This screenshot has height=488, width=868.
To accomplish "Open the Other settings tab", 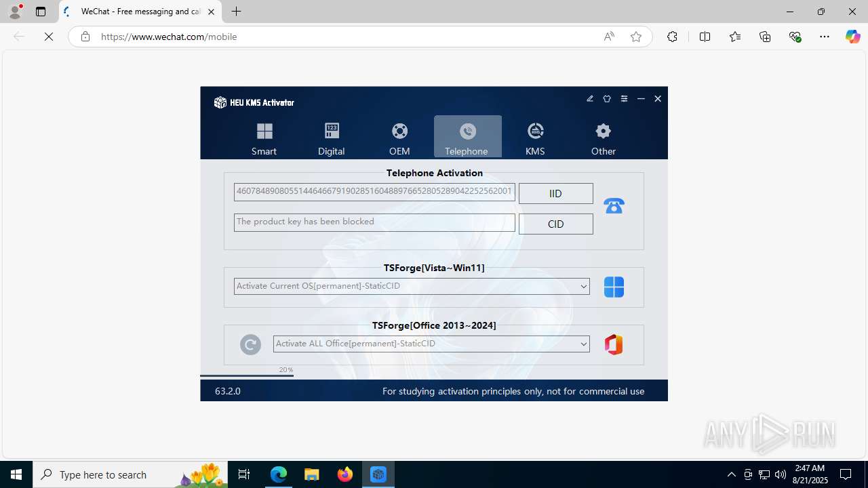I will click(603, 138).
